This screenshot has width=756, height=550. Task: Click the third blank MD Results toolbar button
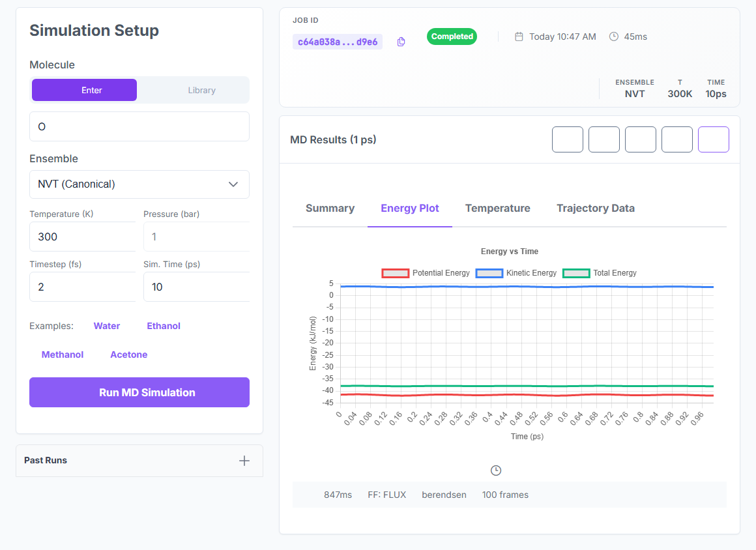click(640, 139)
